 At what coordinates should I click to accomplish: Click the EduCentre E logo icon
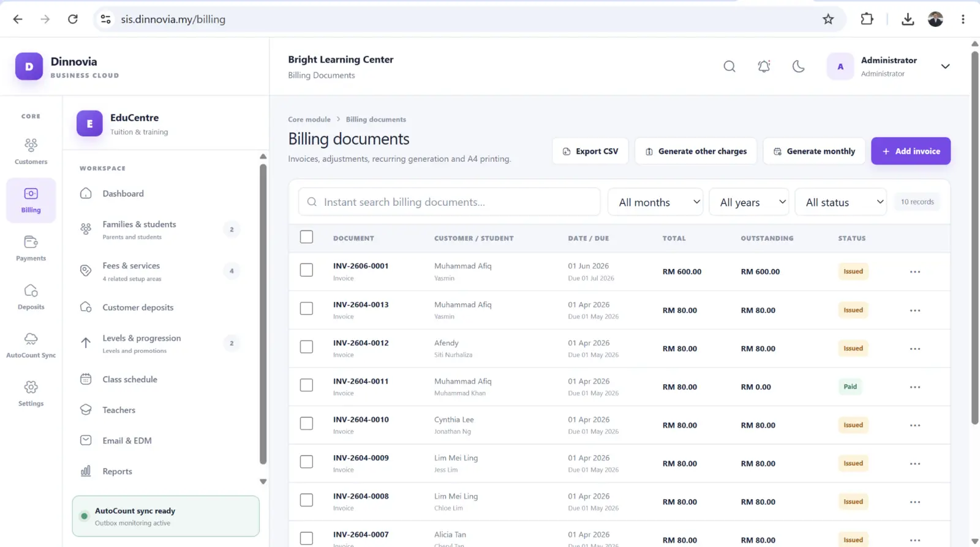pyautogui.click(x=89, y=123)
